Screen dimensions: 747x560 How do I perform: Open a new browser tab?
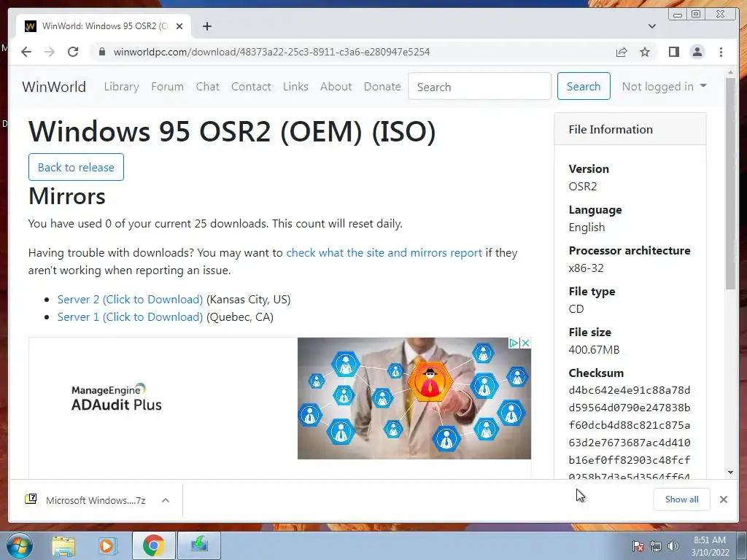pyautogui.click(x=206, y=26)
